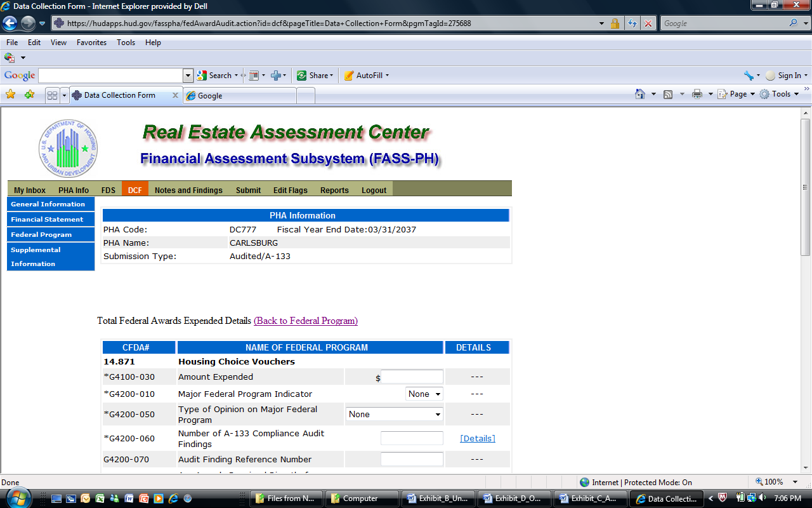Click the Google Toolbar news gadget icon

253,76
